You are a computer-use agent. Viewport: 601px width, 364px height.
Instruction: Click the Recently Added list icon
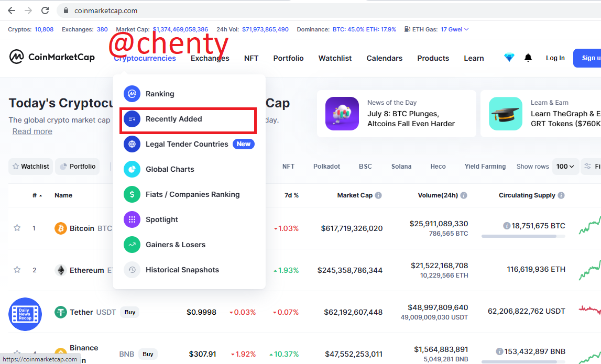pos(132,119)
